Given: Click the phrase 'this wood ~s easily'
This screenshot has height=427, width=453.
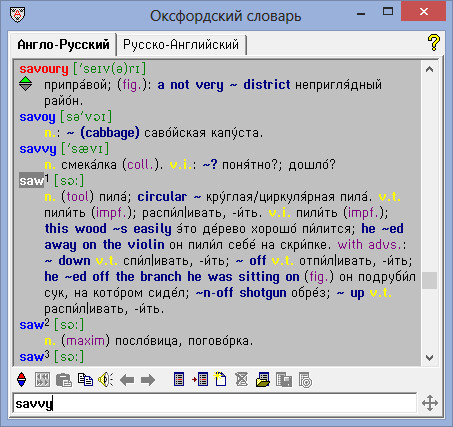Looking at the screenshot, I should coord(108,229).
